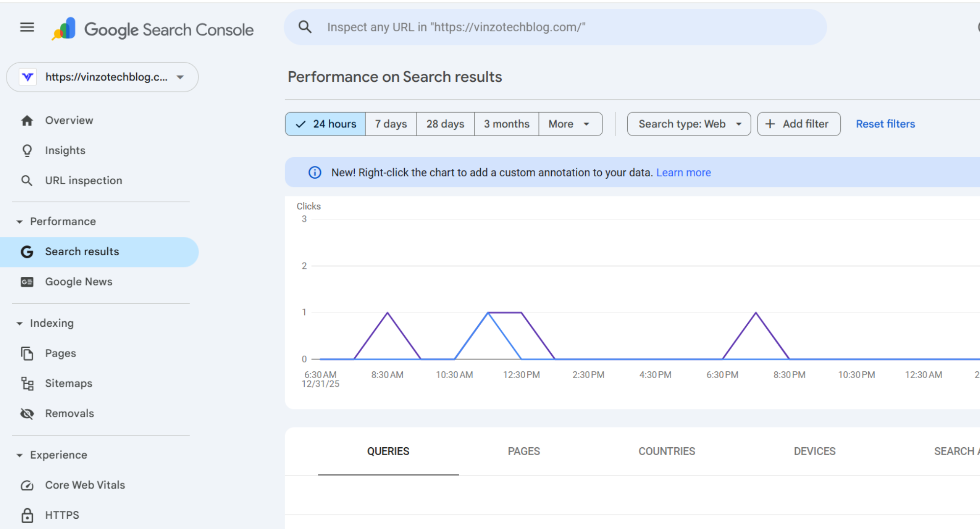
Task: Click the Sitemaps tree icon
Action: [x=27, y=384]
